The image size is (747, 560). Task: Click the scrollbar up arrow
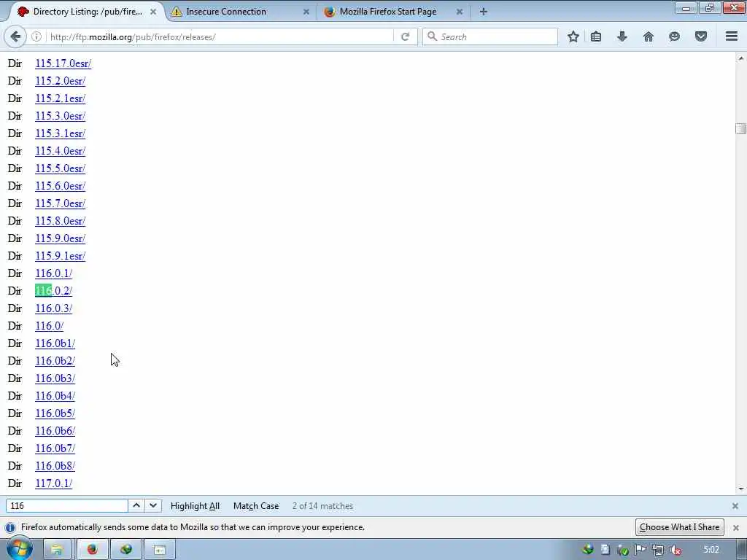740,58
